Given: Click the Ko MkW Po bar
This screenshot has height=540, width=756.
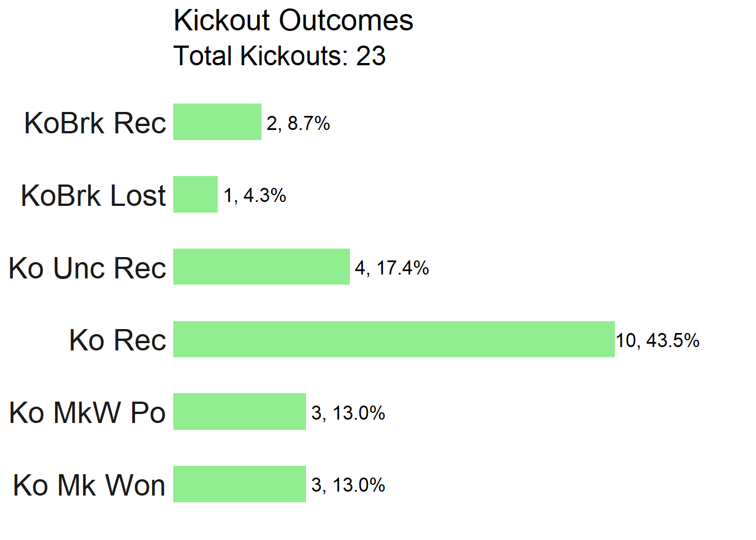Looking at the screenshot, I should [240, 412].
